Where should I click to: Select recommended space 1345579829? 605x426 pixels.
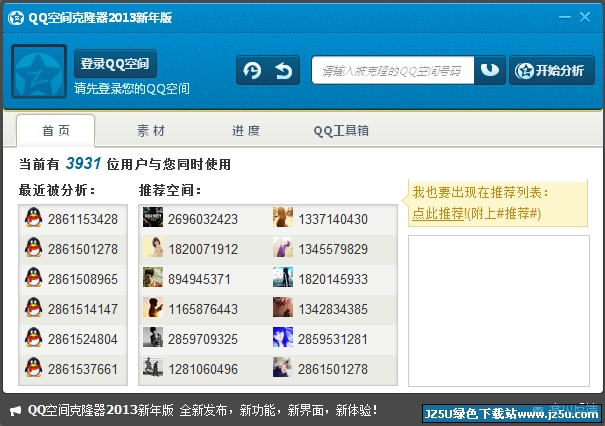[x=333, y=249]
